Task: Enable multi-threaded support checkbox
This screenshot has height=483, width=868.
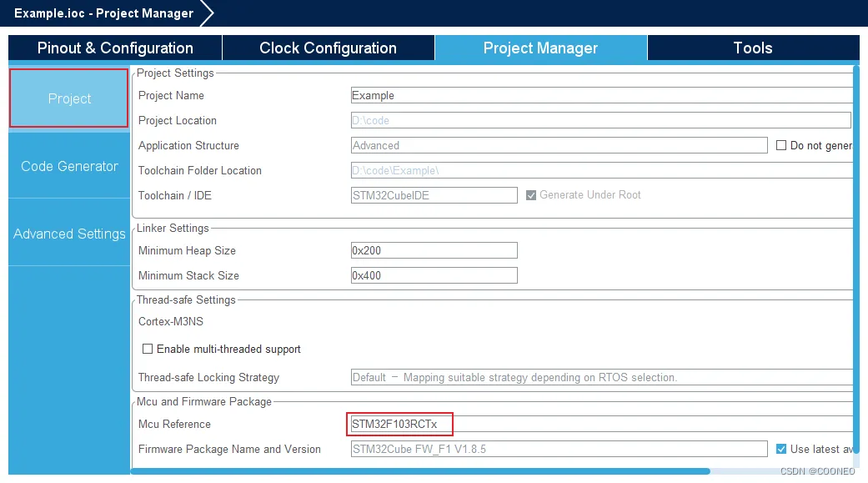Action: [148, 349]
